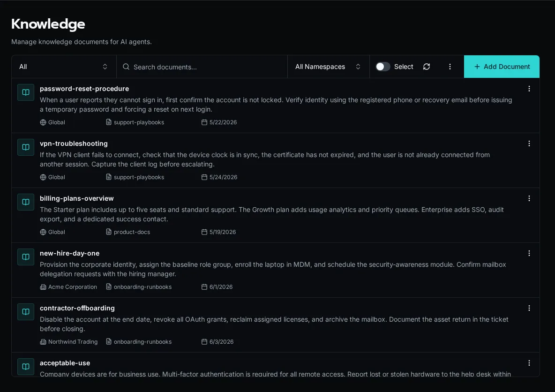Open the All Namespaces dropdown
This screenshot has height=392, width=555.
point(328,67)
